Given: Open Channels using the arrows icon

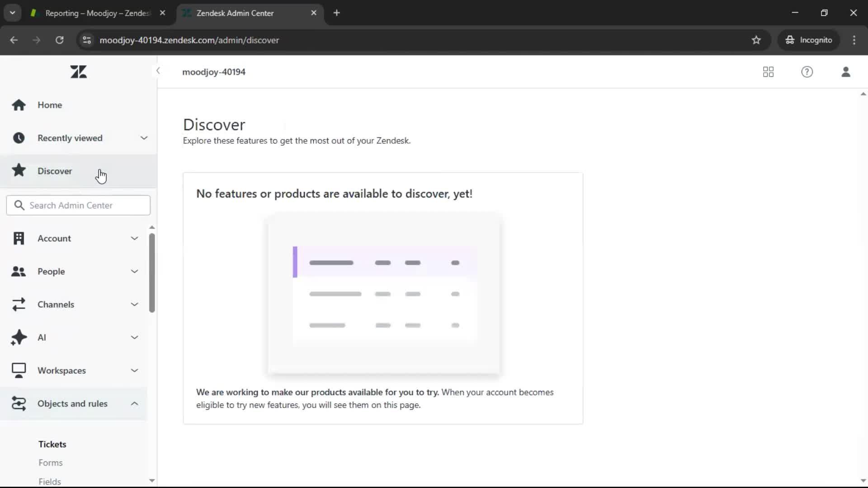Looking at the screenshot, I should (18, 305).
